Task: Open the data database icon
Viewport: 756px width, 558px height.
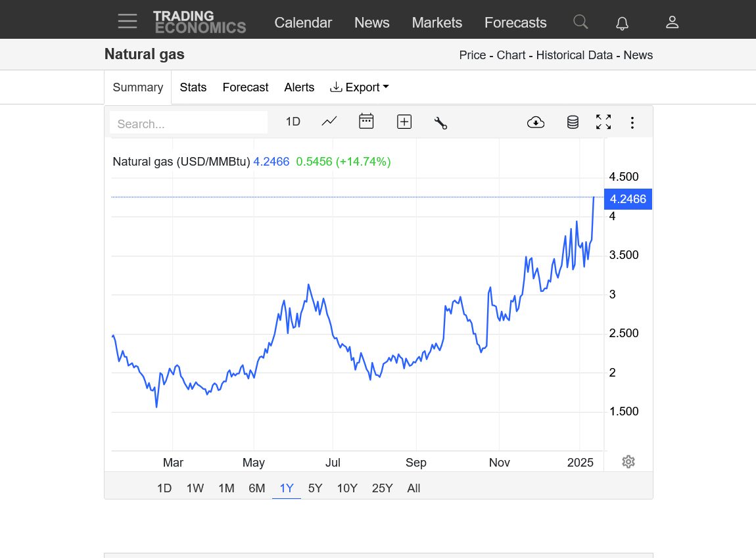Action: tap(573, 122)
